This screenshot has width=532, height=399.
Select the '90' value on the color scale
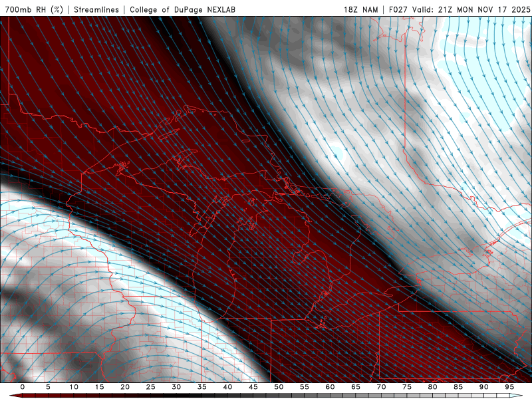click(484, 387)
